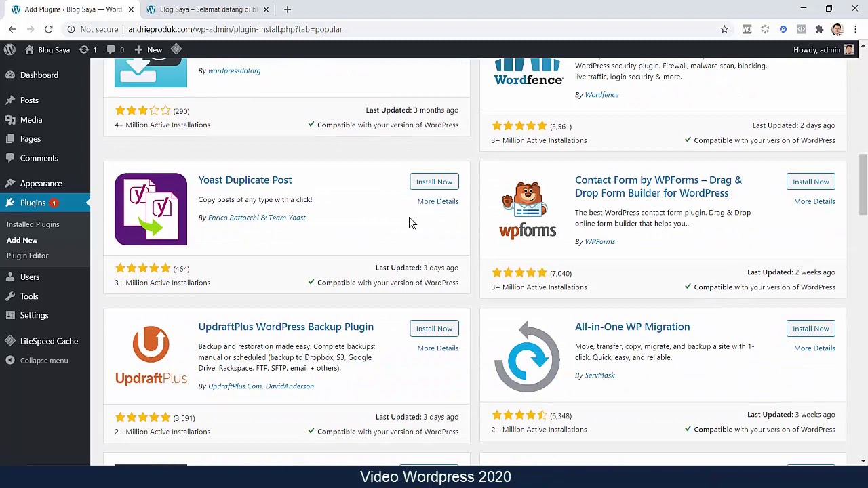The image size is (868, 488).
Task: Open Posts in the sidebar
Action: tap(29, 100)
